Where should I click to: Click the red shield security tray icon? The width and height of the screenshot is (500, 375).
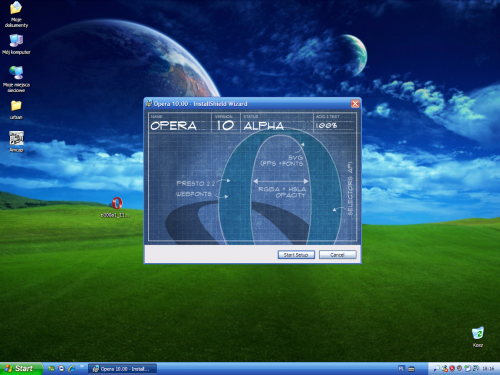[x=452, y=369]
